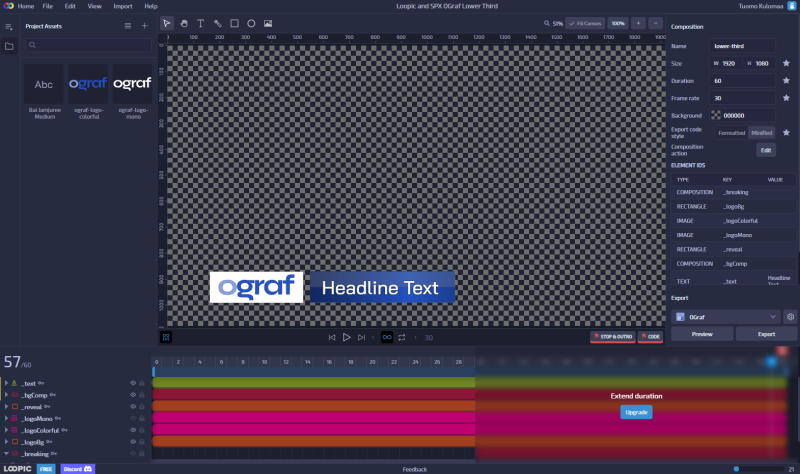The image size is (800, 474).
Task: Open the folder assets sidebar icon
Action: point(9,46)
